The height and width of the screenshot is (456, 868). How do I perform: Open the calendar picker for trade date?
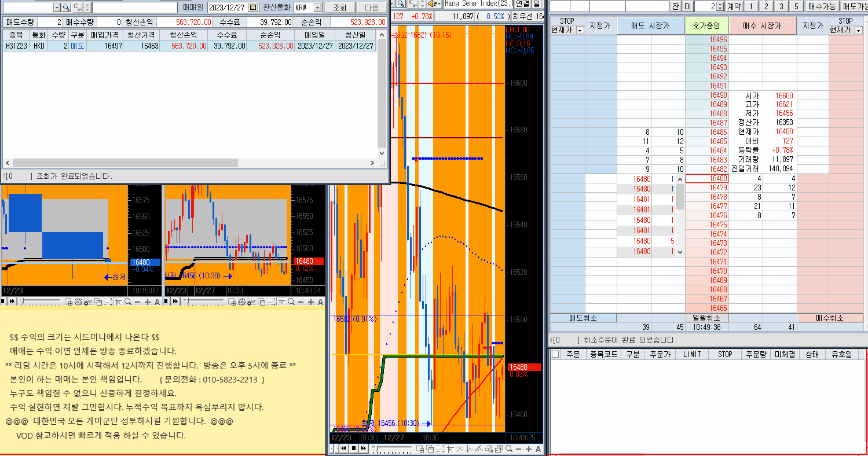click(x=254, y=8)
